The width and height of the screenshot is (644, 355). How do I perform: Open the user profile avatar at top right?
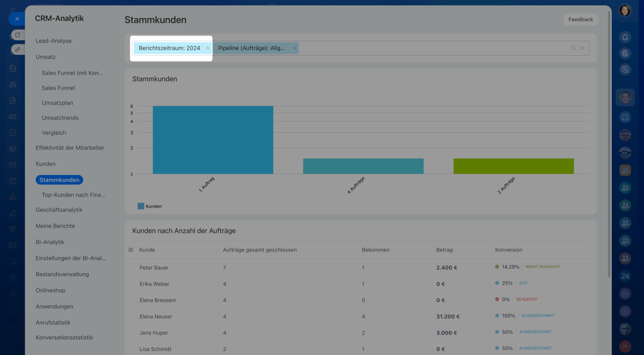625,10
